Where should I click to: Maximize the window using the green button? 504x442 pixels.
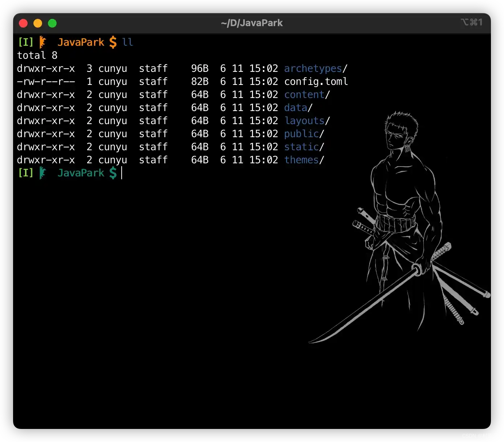point(52,23)
